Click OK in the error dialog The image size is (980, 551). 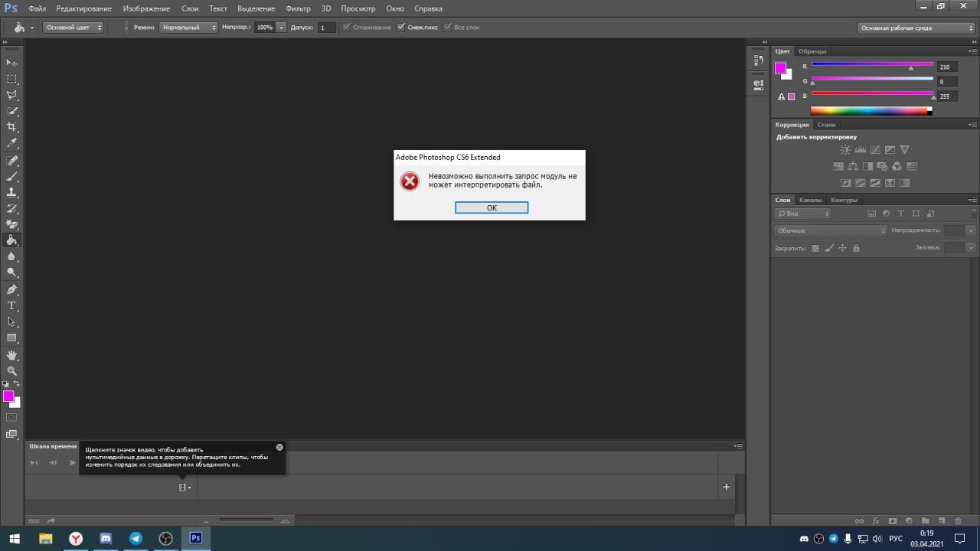[492, 207]
